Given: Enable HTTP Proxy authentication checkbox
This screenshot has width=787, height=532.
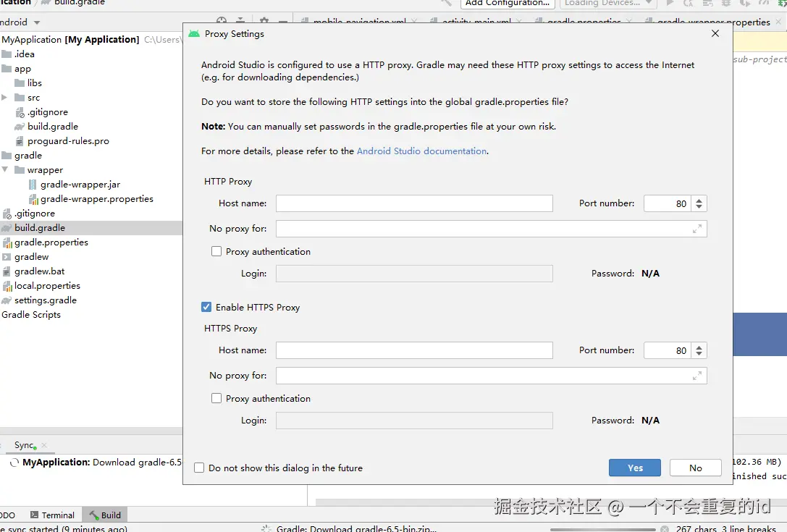Looking at the screenshot, I should [x=216, y=251].
